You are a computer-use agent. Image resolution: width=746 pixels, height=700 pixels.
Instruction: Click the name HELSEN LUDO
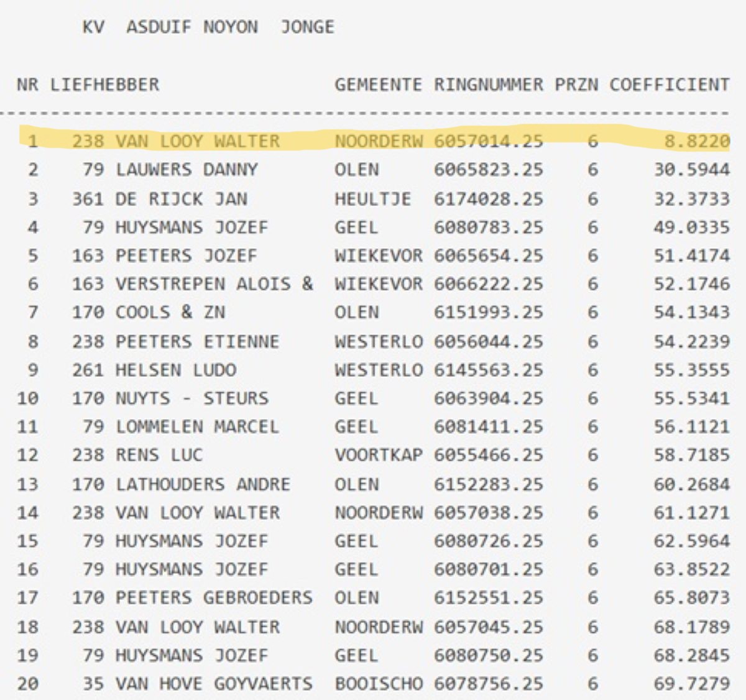coord(175,370)
